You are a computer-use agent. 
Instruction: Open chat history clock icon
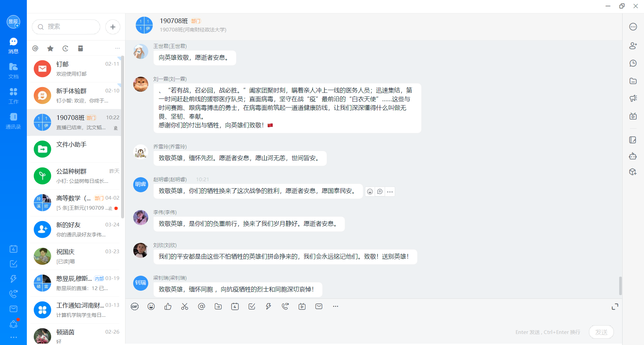(633, 63)
